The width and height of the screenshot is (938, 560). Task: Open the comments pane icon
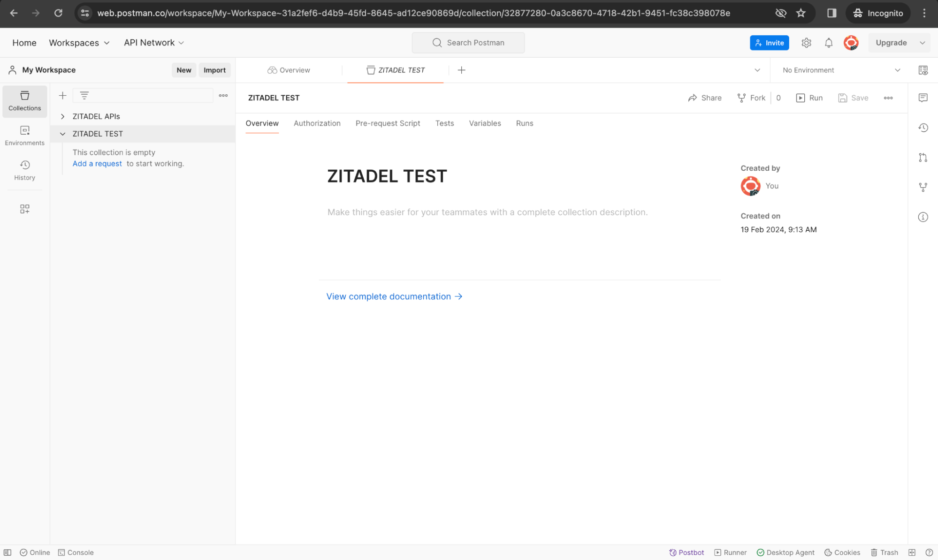923,98
